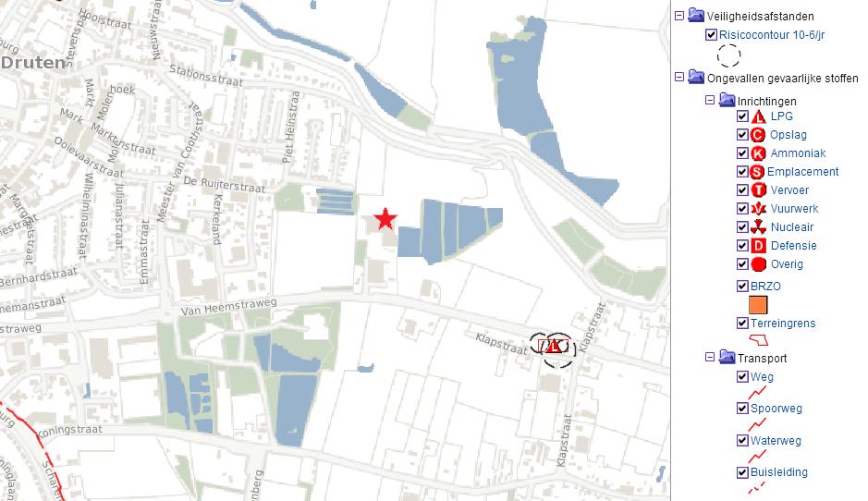Click the Vuurwerk fireworks legend icon
Screen dimensions: 868x501
(758, 209)
